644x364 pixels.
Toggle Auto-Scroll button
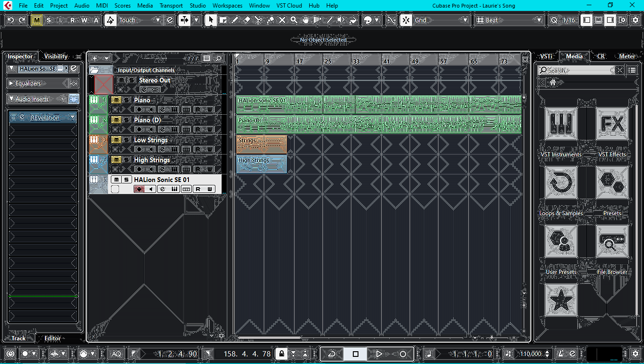click(x=184, y=20)
